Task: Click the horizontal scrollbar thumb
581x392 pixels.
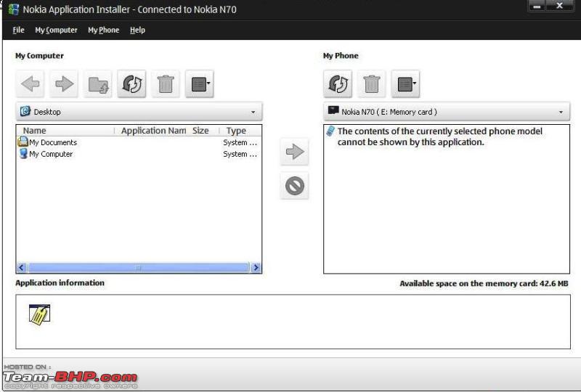Action: point(138,268)
